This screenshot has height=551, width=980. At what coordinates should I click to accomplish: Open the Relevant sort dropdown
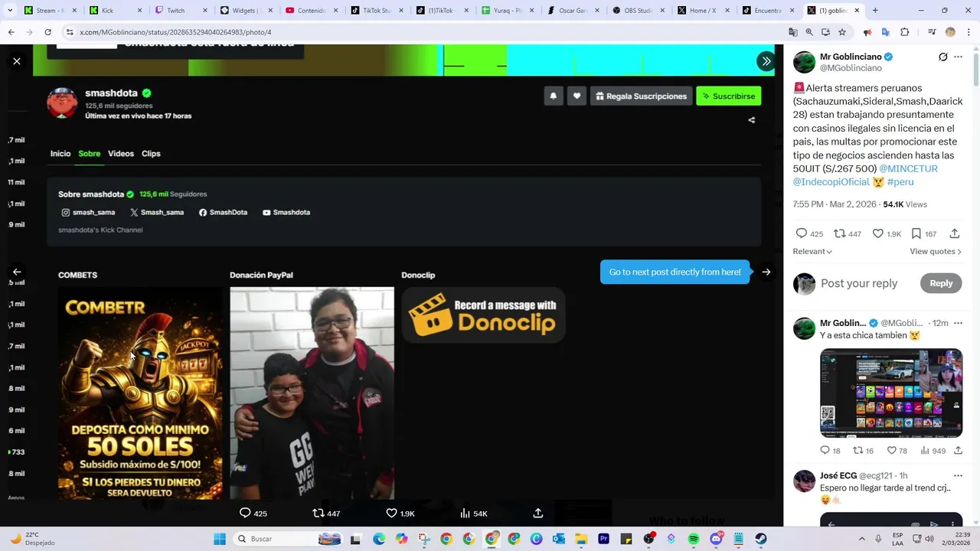[812, 252]
